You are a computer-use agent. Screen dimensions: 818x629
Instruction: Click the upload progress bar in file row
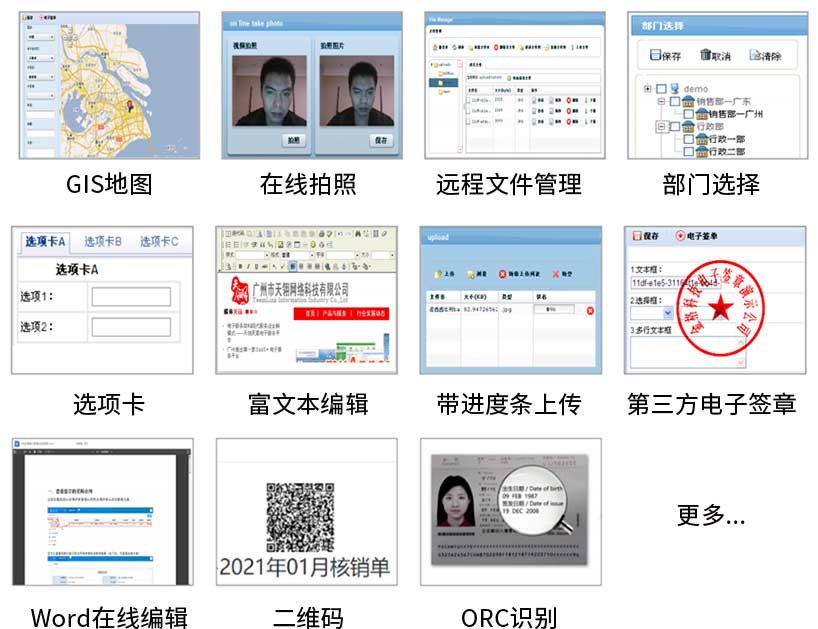554,309
